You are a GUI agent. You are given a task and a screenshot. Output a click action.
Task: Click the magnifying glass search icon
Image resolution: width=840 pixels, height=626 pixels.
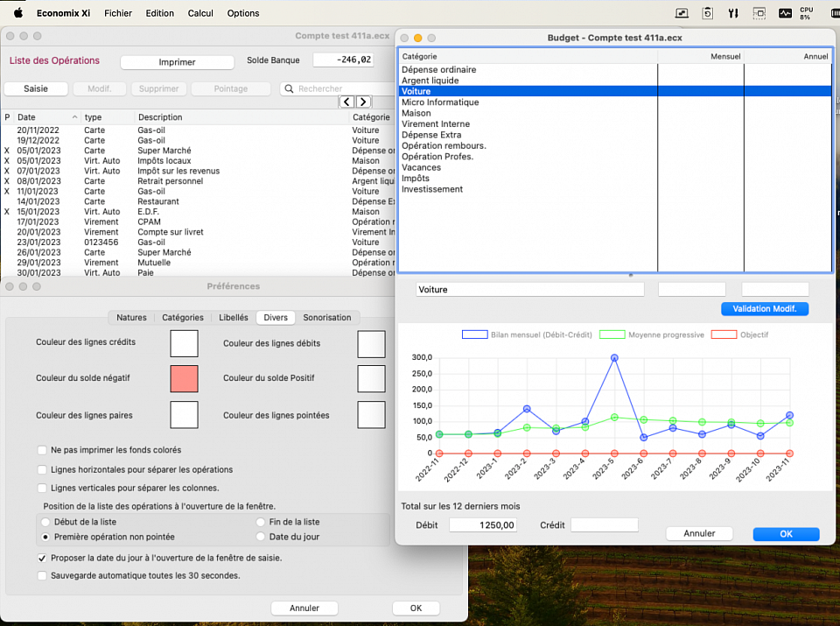[x=289, y=89]
